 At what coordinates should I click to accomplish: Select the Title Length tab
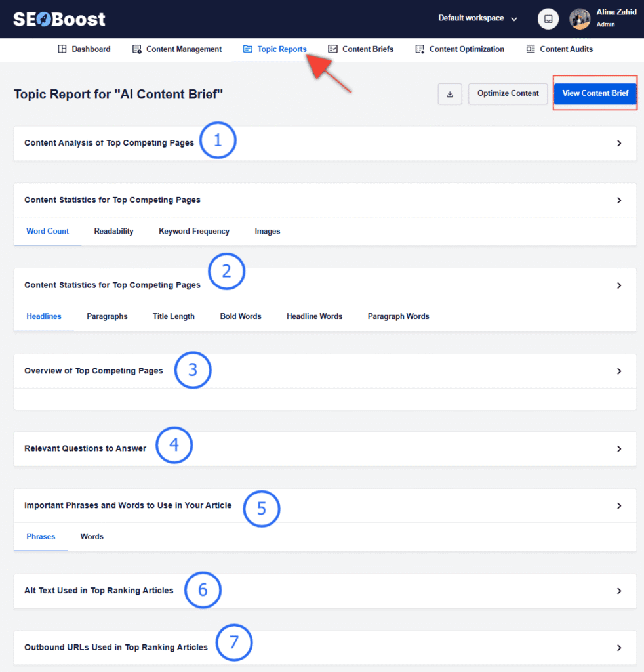pos(173,316)
